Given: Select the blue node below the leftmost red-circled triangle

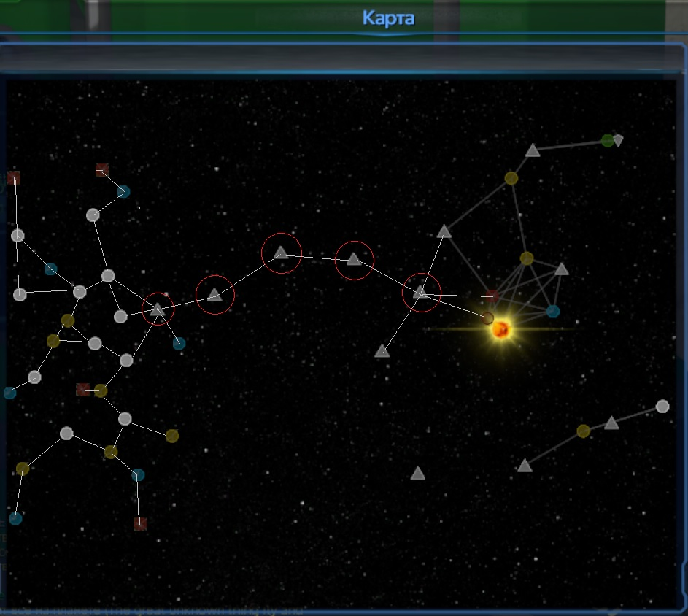Looking at the screenshot, I should (x=179, y=343).
